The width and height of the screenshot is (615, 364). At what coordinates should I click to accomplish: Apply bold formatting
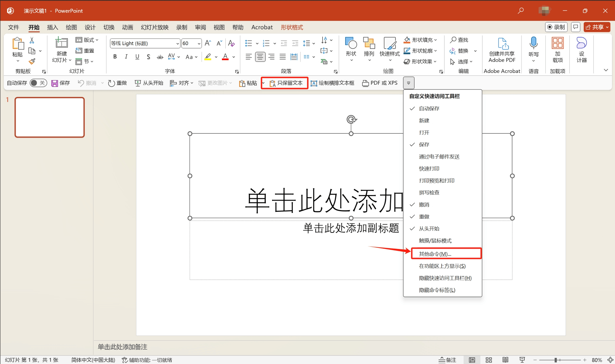pyautogui.click(x=115, y=57)
